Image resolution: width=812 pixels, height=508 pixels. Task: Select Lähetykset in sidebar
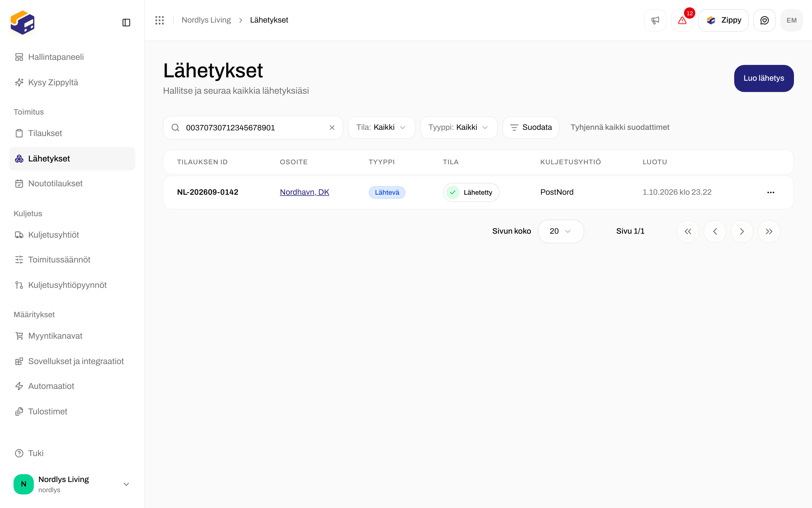tap(72, 159)
